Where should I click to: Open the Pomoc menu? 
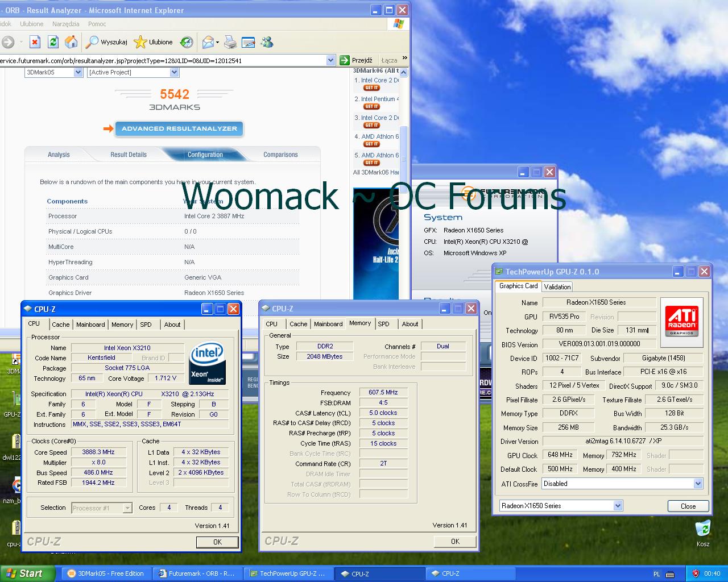click(x=97, y=24)
